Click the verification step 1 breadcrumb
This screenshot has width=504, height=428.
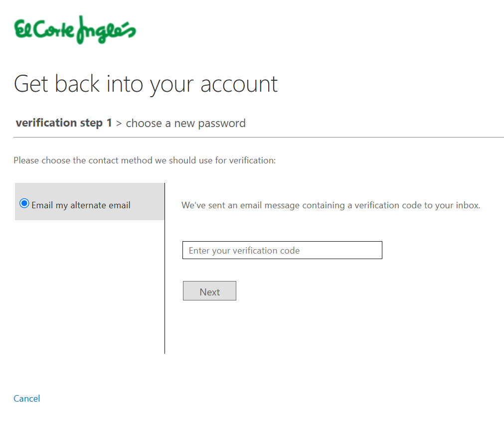64,123
